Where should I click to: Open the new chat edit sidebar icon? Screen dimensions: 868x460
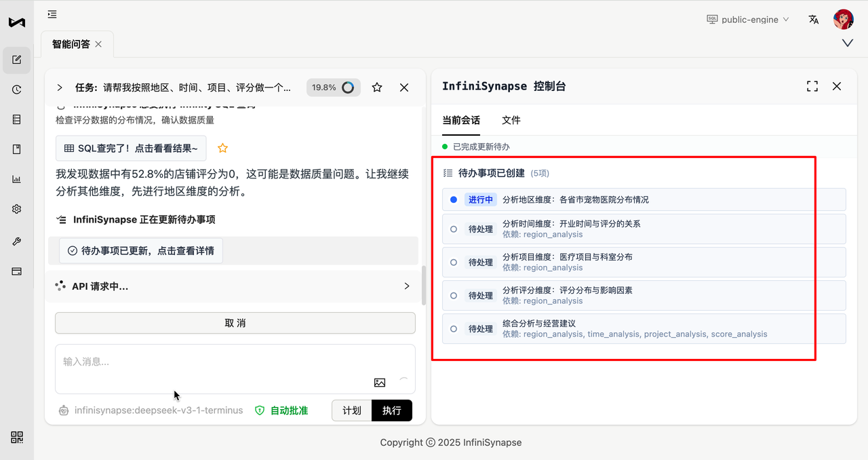[x=17, y=60]
